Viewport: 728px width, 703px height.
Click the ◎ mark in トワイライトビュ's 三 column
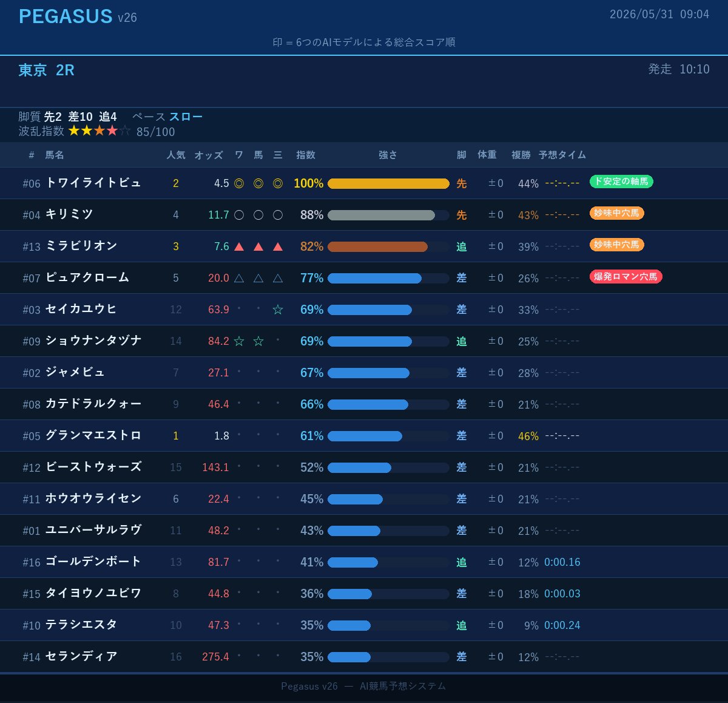pos(278,183)
